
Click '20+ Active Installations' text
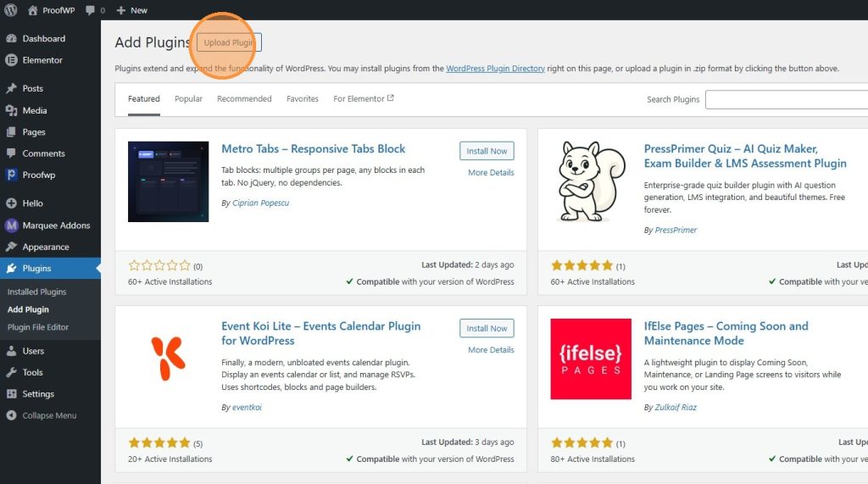[x=170, y=459]
